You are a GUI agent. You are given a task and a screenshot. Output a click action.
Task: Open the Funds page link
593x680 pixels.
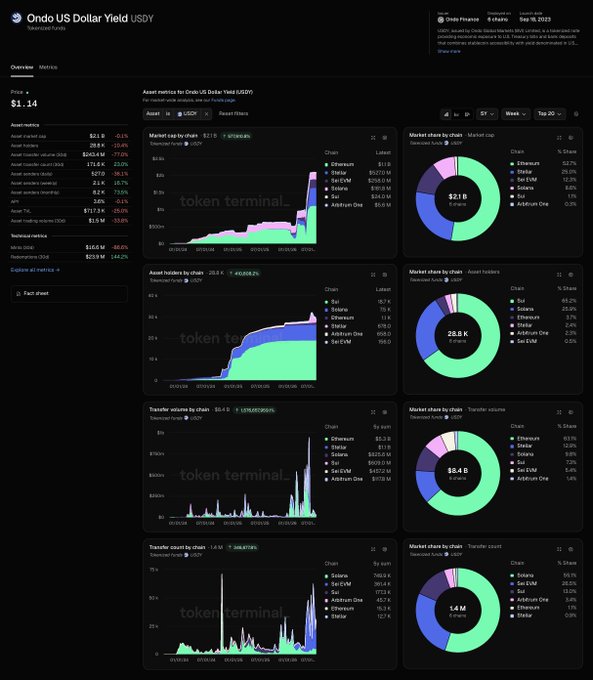223,100
